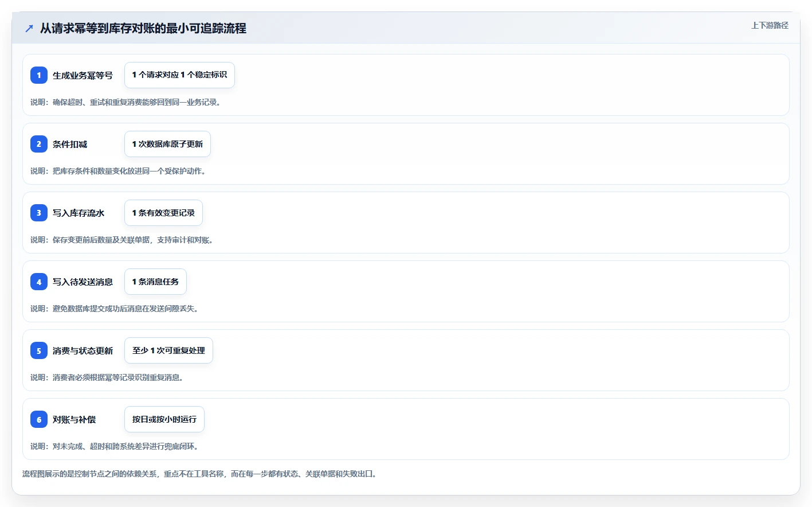
Task: Select step title 消费与状态更新
Action: tap(83, 350)
